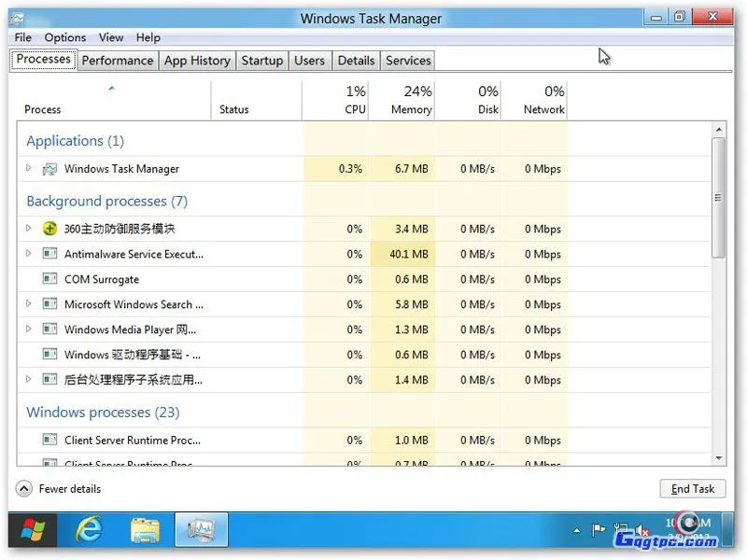This screenshot has height=560, width=747.
Task: Select the Client Server Runtime Process icon
Action: coord(49,440)
